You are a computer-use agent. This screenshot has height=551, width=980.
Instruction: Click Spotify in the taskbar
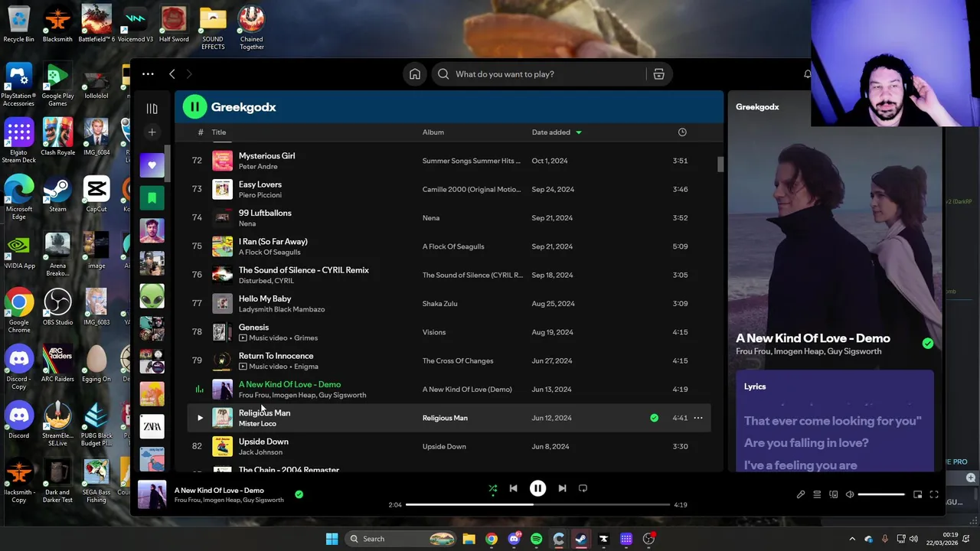click(536, 539)
